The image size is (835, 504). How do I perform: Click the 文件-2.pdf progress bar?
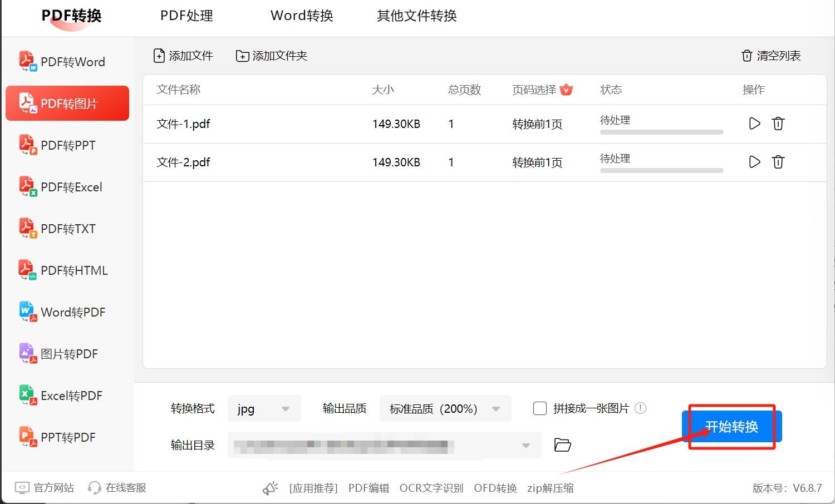click(662, 171)
